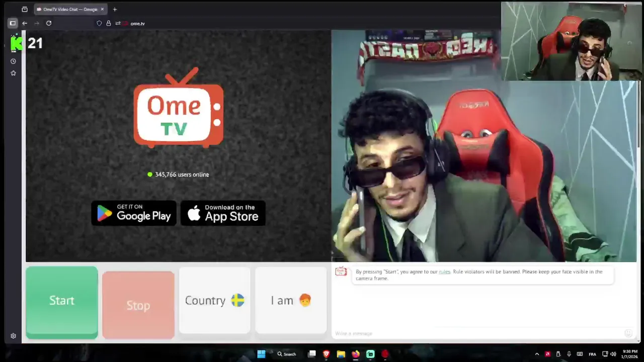Click the tab overview icon left of the tab
This screenshot has width=644, height=362.
click(x=25, y=9)
